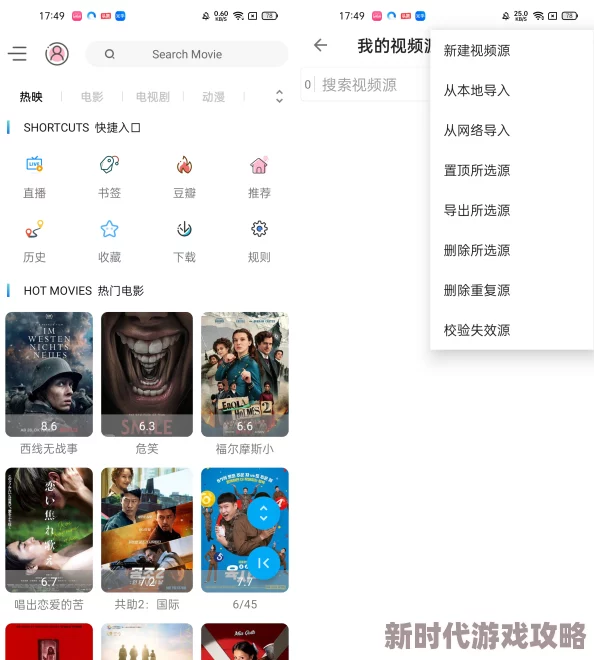Tap the left status bar Wi-Fi icon
The image size is (594, 660).
(x=239, y=16)
